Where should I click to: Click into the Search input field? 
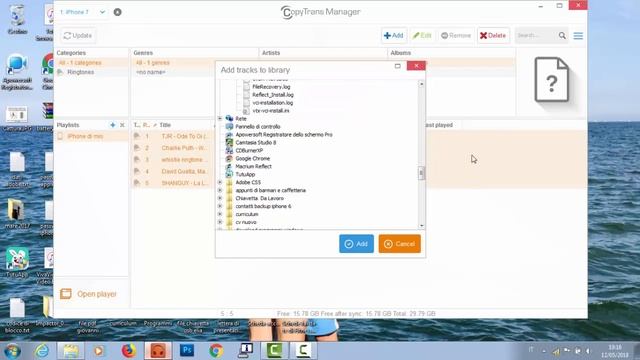click(x=536, y=36)
